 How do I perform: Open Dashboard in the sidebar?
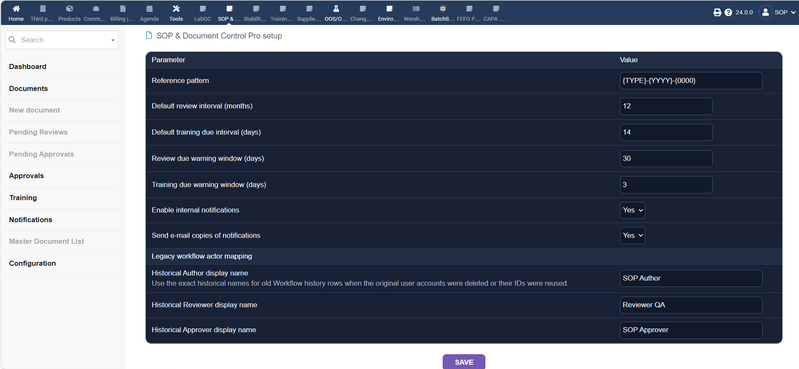coord(28,66)
